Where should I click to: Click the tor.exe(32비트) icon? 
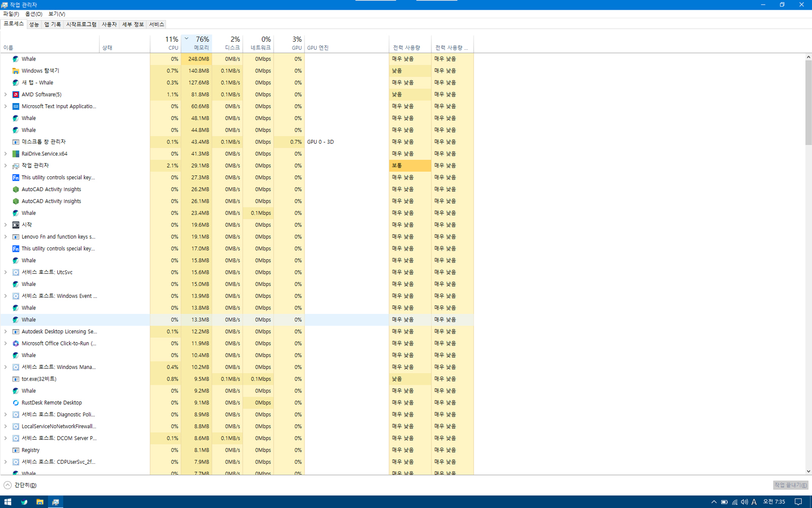tap(16, 379)
